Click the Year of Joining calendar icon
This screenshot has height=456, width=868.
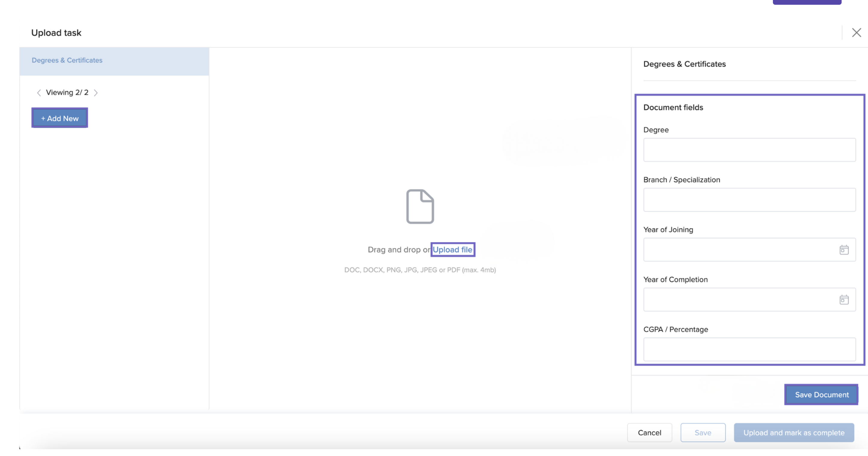pyautogui.click(x=844, y=250)
